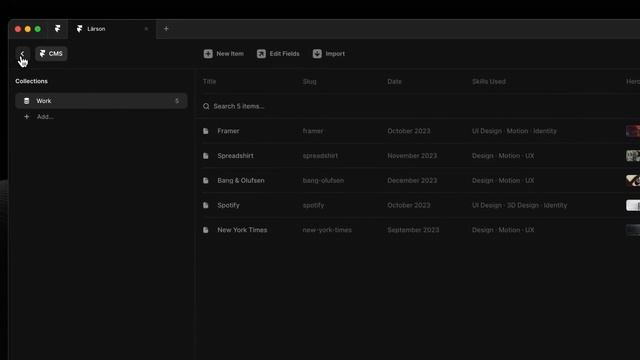Image resolution: width=640 pixels, height=360 pixels.
Task: Sort by the Title column header
Action: 209,82
